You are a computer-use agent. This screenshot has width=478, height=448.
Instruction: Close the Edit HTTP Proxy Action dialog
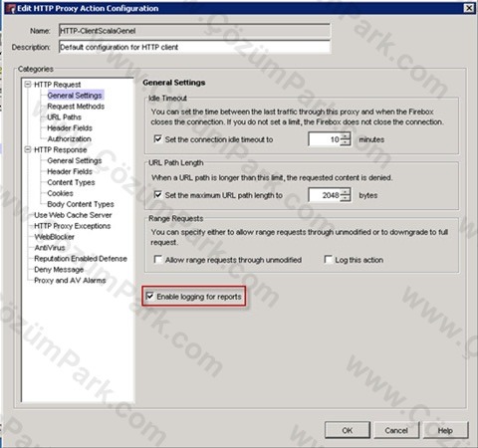tap(469, 8)
